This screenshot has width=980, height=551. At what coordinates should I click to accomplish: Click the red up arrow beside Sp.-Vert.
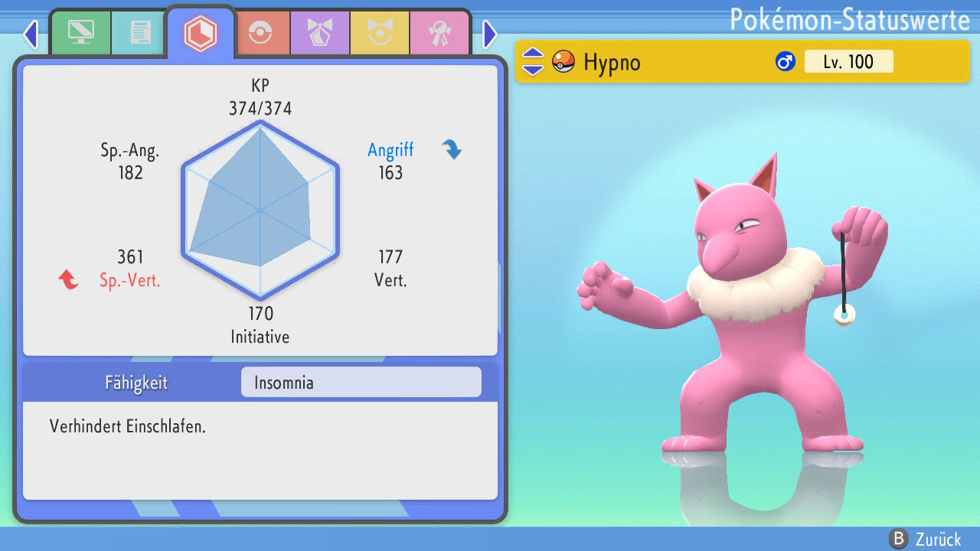68,280
